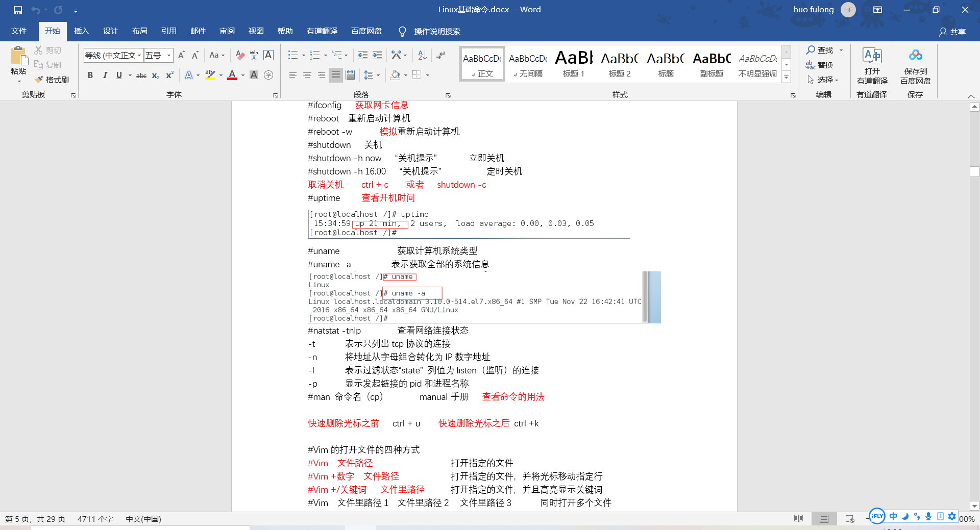Screen dimensions: 980x530
Task: Click the Undo arrow icon
Action: [x=36, y=10]
